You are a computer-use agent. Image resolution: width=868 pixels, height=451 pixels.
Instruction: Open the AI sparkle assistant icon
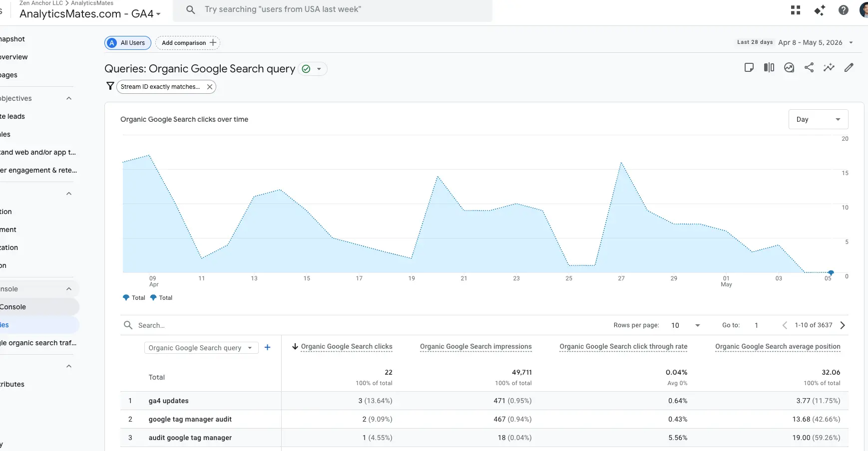(820, 10)
